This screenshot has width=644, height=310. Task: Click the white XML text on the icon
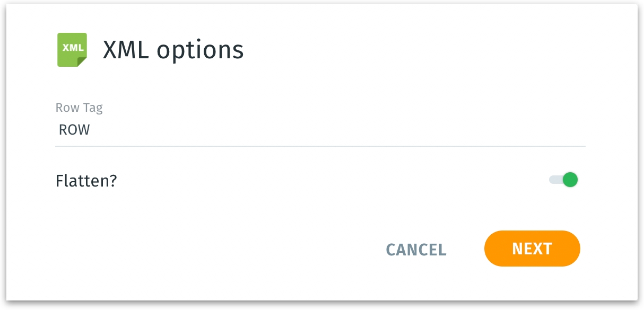(x=72, y=47)
